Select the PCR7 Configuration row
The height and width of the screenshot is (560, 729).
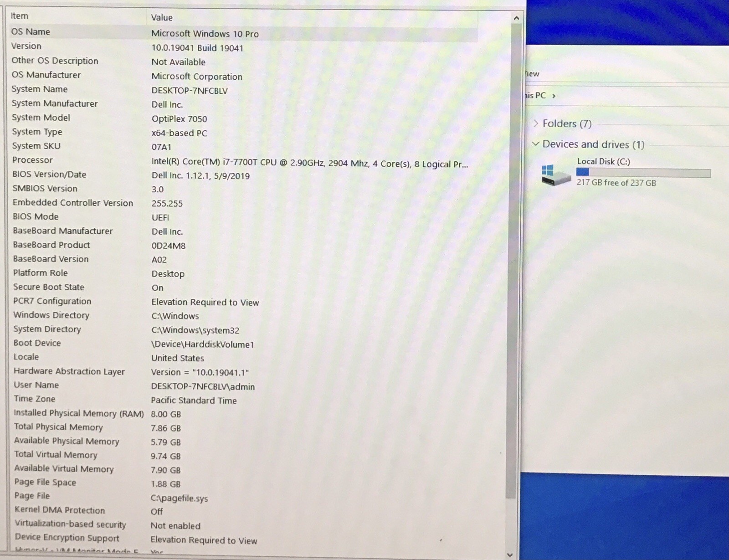pyautogui.click(x=244, y=302)
